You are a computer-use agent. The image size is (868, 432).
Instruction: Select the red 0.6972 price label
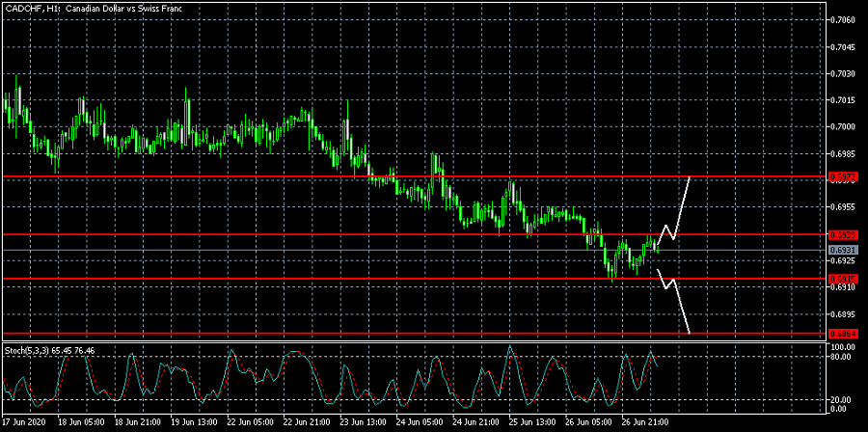click(x=841, y=177)
